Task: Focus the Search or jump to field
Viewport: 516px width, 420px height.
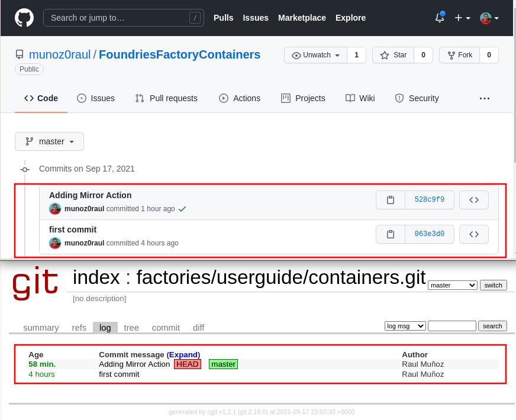Action: click(118, 18)
